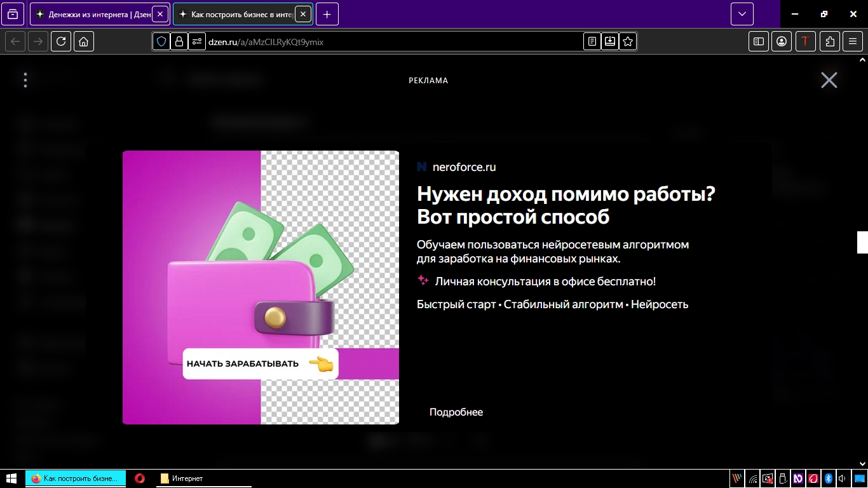868x488 pixels.
Task: Reload the current page
Action: pyautogui.click(x=61, y=41)
